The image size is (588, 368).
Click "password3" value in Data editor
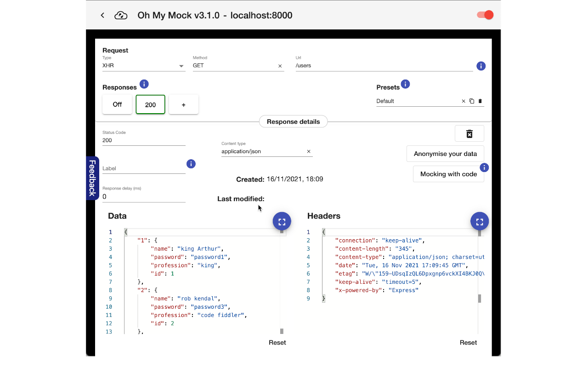pos(209,307)
